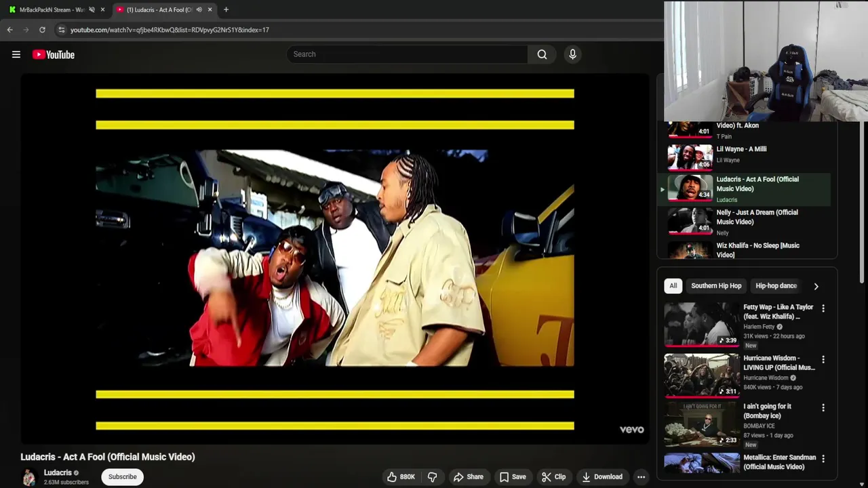Open the BOMBAY ICE channel name
The image size is (868, 488).
(759, 426)
